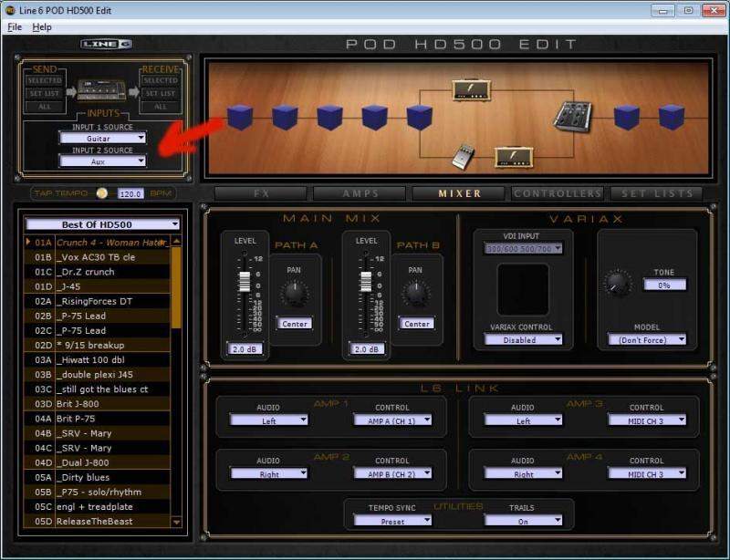Open the Input 1 Source Guitar dropdown

click(102, 139)
